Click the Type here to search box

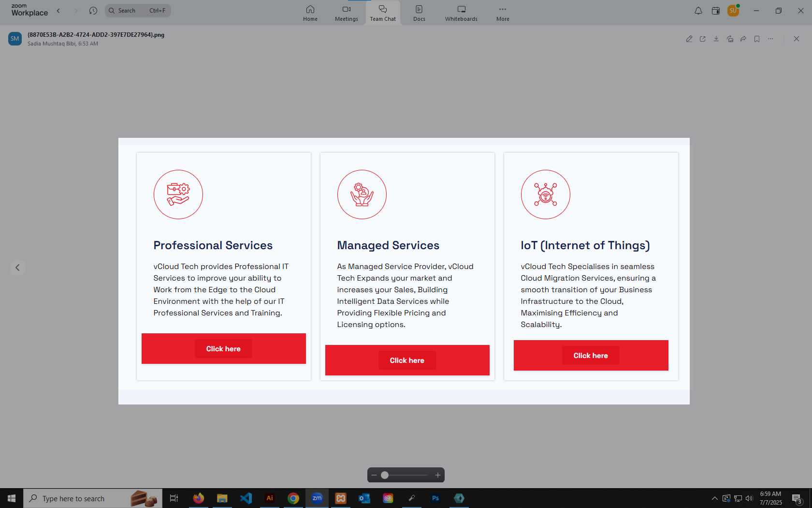[x=93, y=498]
